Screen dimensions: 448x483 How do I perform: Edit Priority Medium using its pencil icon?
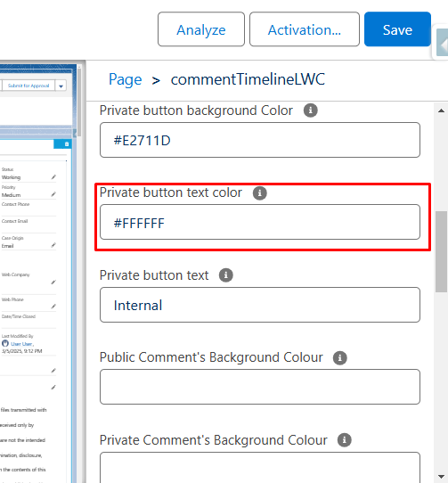point(53,194)
